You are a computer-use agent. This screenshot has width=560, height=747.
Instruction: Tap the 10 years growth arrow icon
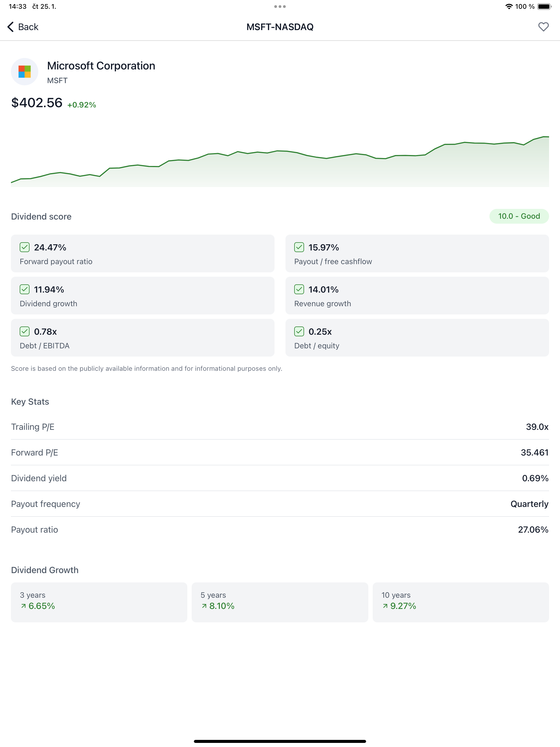385,606
